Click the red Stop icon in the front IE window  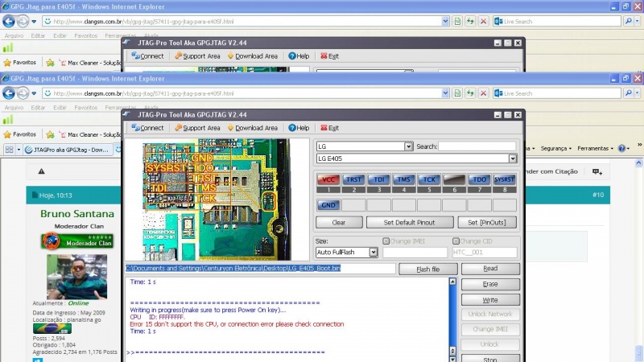(484, 93)
